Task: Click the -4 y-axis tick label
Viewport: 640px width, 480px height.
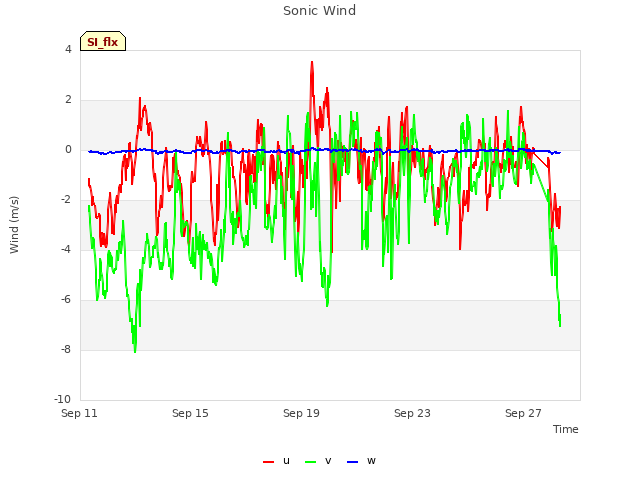Action: coord(66,249)
